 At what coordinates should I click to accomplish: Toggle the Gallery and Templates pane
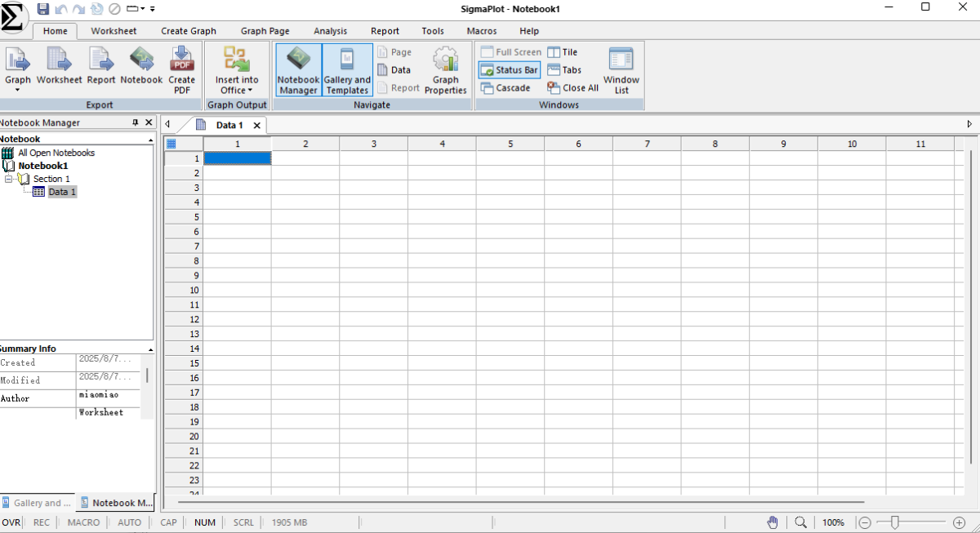tap(347, 70)
